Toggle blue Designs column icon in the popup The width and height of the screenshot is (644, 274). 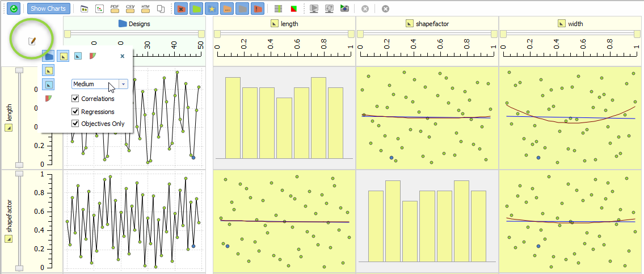(48, 56)
